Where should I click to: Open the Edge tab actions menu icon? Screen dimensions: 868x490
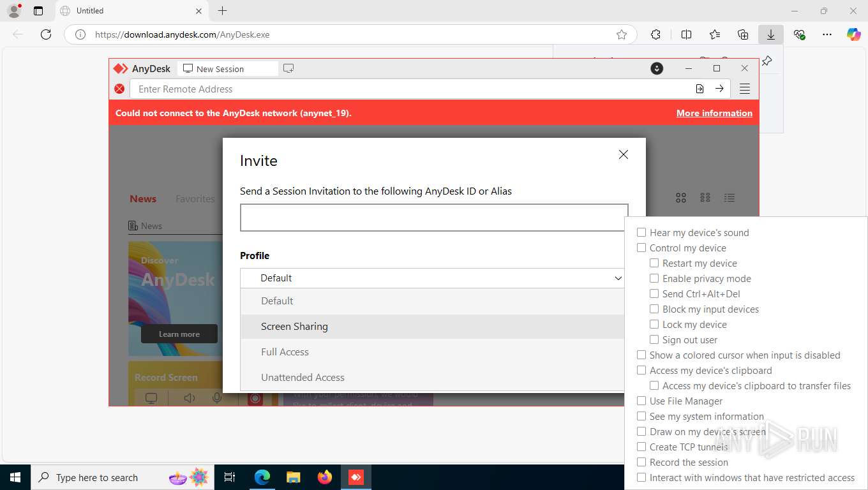(x=38, y=11)
